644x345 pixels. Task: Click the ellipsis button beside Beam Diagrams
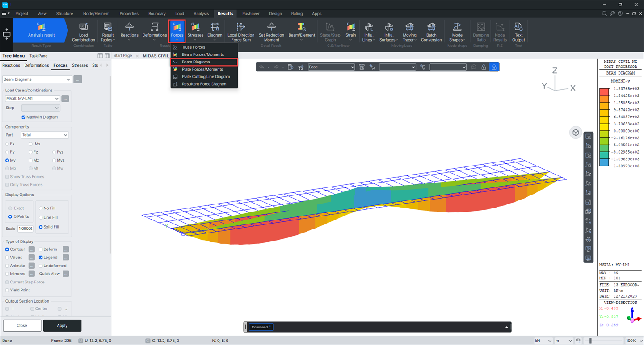point(78,79)
